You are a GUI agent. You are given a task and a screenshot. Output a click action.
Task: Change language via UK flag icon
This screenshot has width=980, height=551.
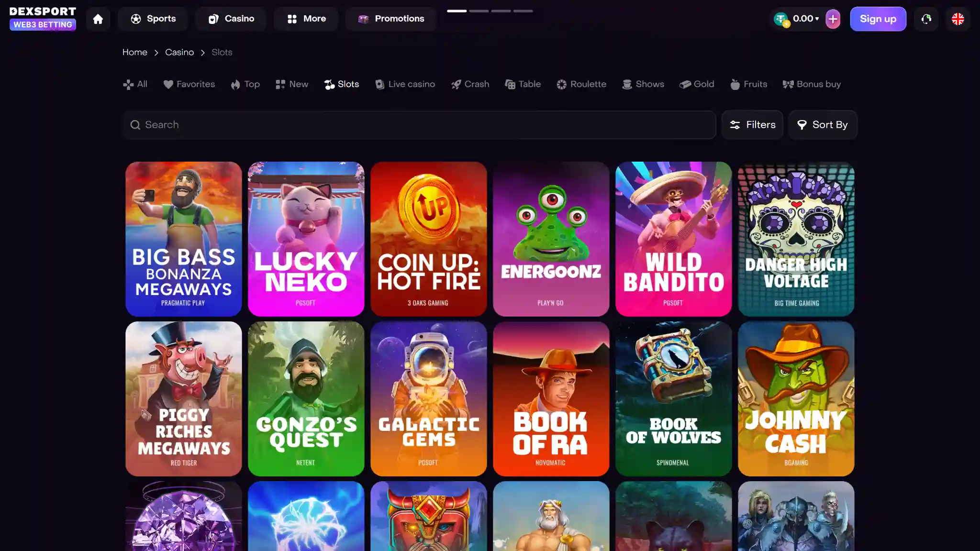click(958, 19)
